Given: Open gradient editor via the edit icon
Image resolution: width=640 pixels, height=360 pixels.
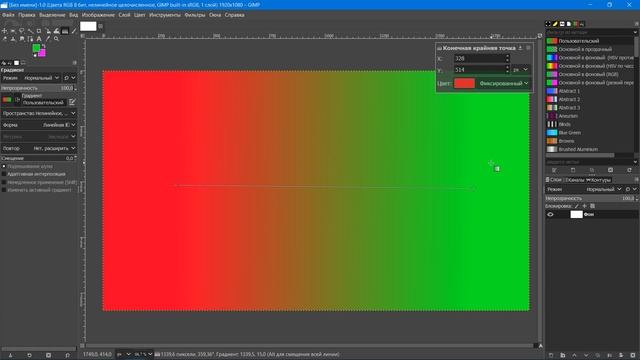Looking at the screenshot, I should pyautogui.click(x=72, y=102).
